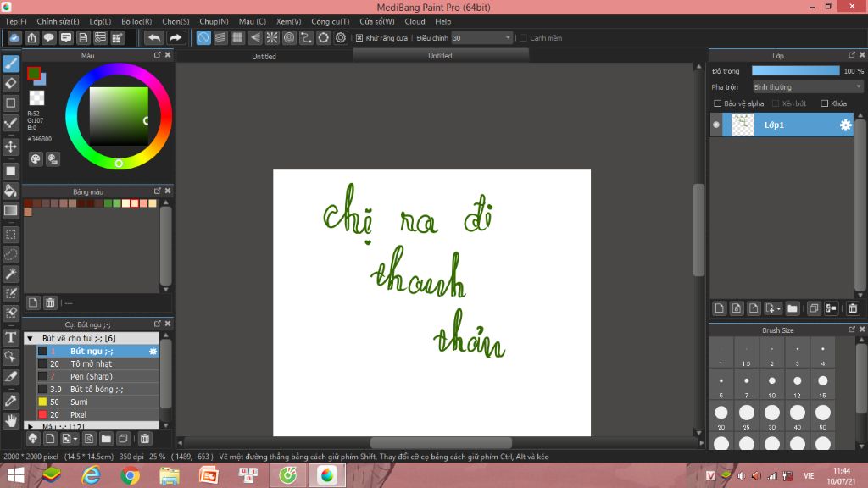Viewport: 868px width, 488px height.
Task: Add a new layer folder
Action: [x=793, y=308]
